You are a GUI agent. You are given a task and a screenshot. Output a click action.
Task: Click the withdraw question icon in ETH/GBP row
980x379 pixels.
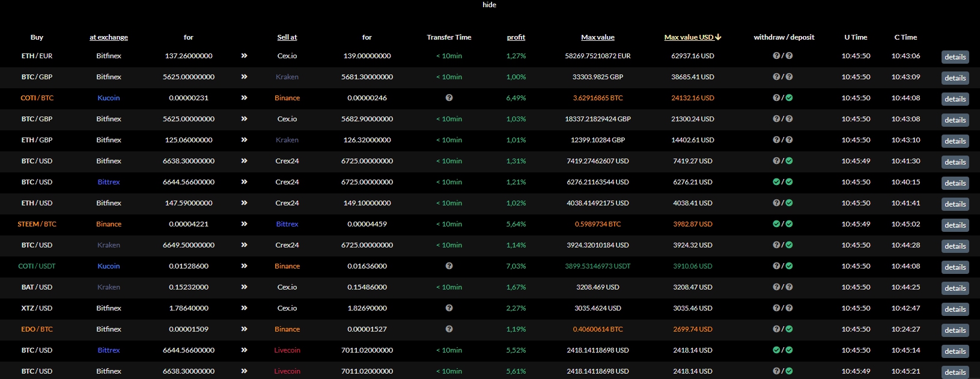point(776,140)
